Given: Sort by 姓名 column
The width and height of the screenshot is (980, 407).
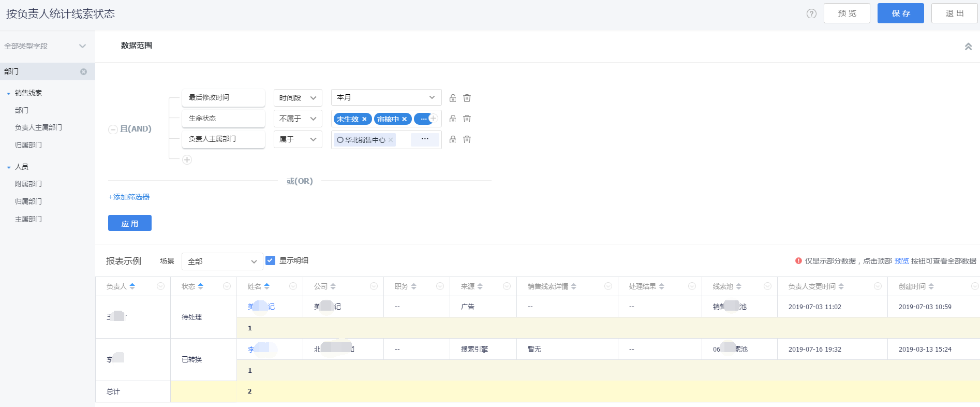Looking at the screenshot, I should tap(267, 286).
